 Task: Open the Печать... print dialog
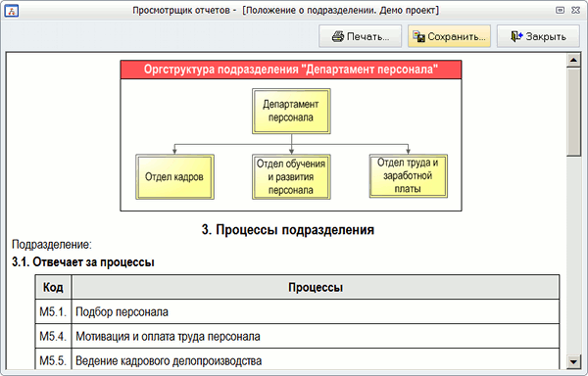click(360, 36)
